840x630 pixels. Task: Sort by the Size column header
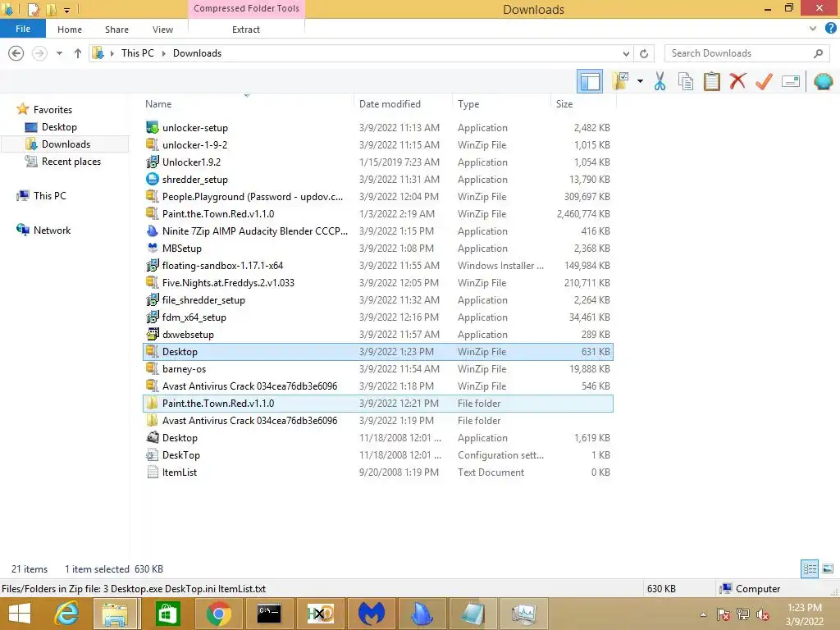[x=583, y=104]
